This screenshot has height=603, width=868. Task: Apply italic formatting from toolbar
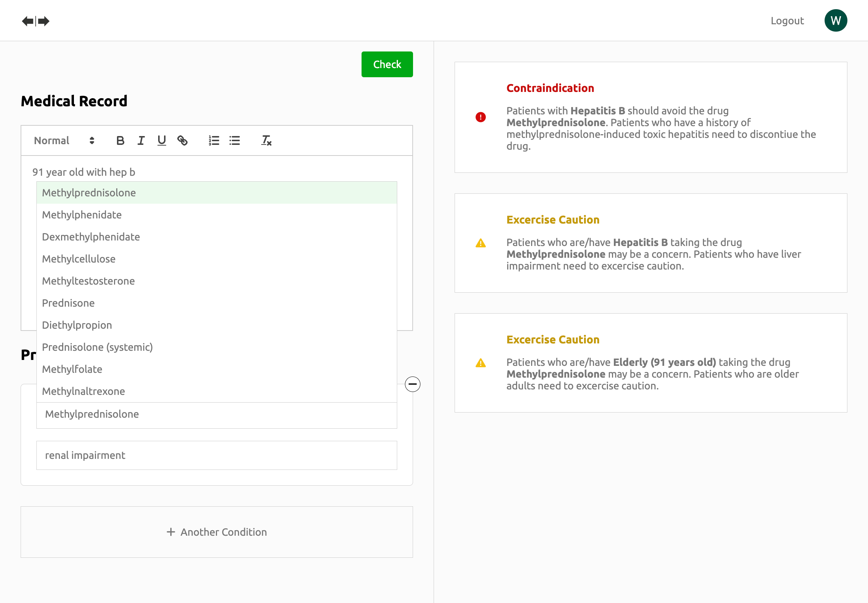[141, 140]
